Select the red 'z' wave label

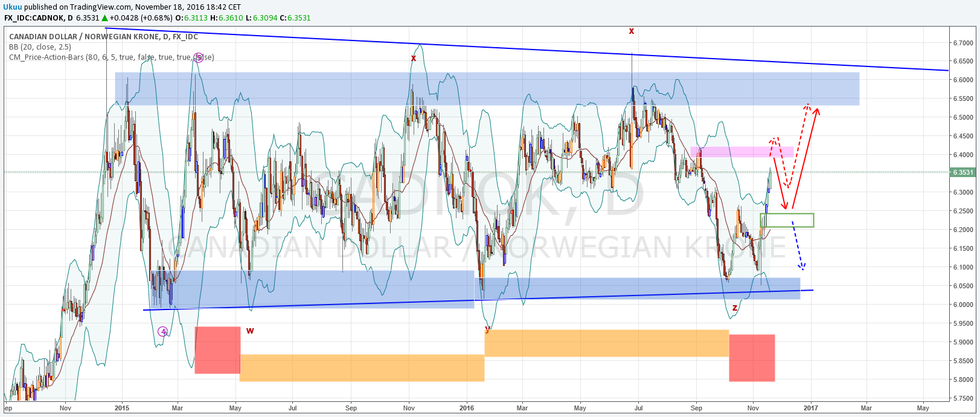[735, 308]
